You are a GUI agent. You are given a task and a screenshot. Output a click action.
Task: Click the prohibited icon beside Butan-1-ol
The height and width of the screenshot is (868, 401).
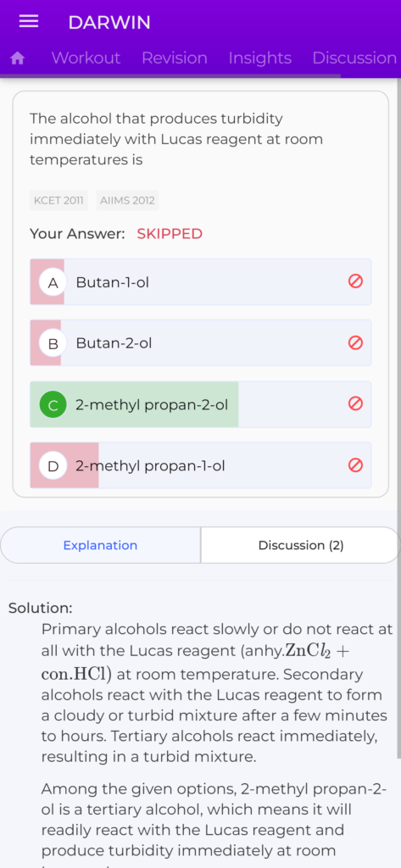tap(355, 281)
